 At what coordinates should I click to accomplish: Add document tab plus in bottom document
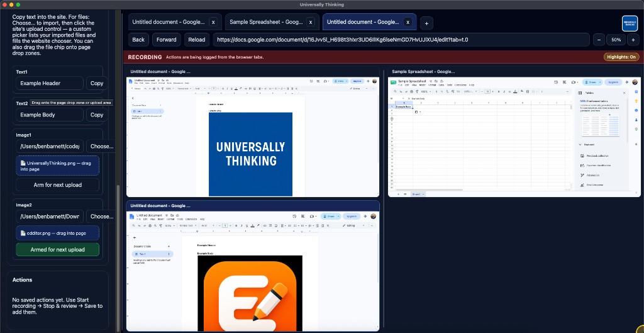coord(169,246)
